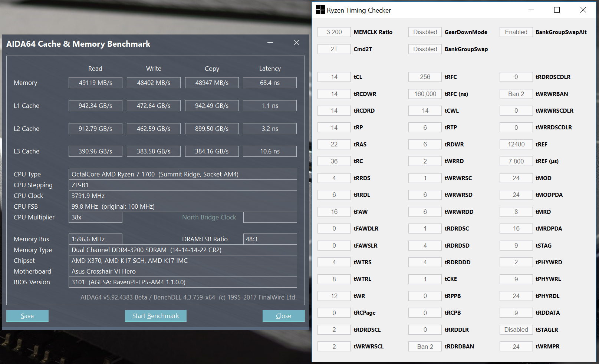This screenshot has width=599, height=364.
Task: Click the L2 Cache Latency value 3.2 ns
Action: point(270,129)
